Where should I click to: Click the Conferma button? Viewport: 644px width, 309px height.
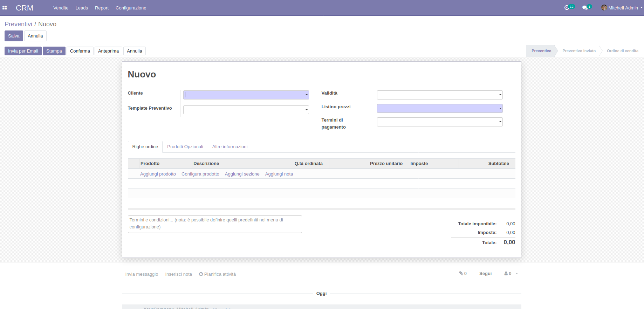click(x=80, y=51)
